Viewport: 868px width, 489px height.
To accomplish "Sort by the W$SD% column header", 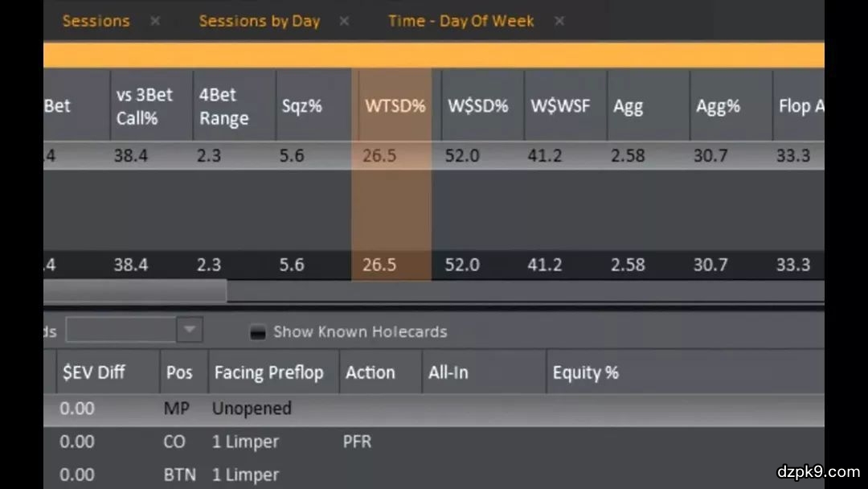I will tap(478, 106).
